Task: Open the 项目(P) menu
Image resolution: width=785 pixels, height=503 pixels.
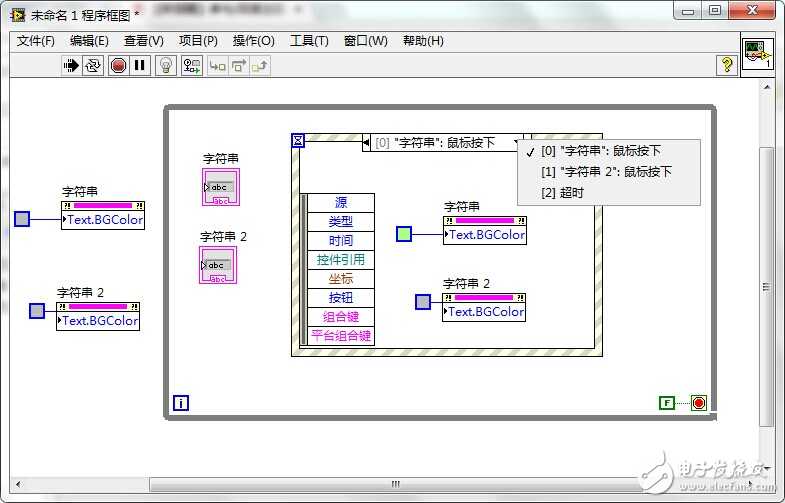Action: (198, 41)
